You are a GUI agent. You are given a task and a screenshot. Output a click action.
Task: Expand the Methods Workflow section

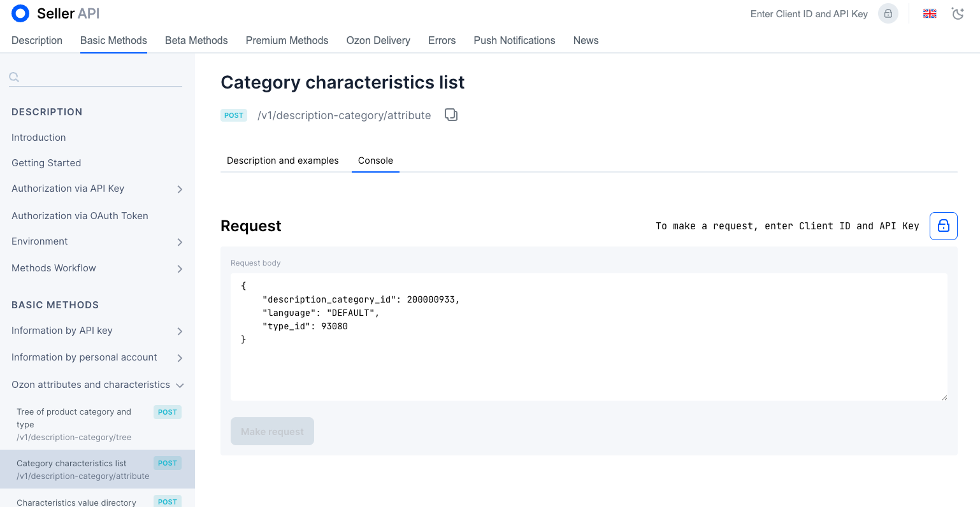[x=180, y=269]
